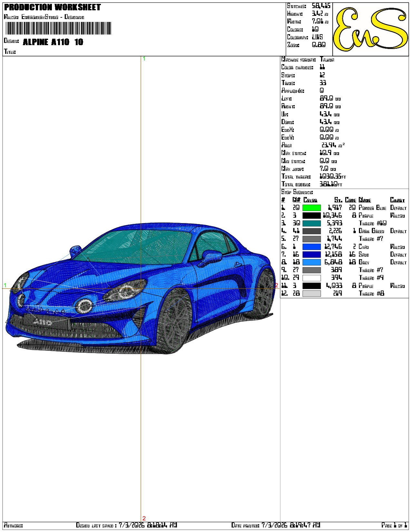
Task: Click the 'Authors:' label in the footer
Action: 14,526
